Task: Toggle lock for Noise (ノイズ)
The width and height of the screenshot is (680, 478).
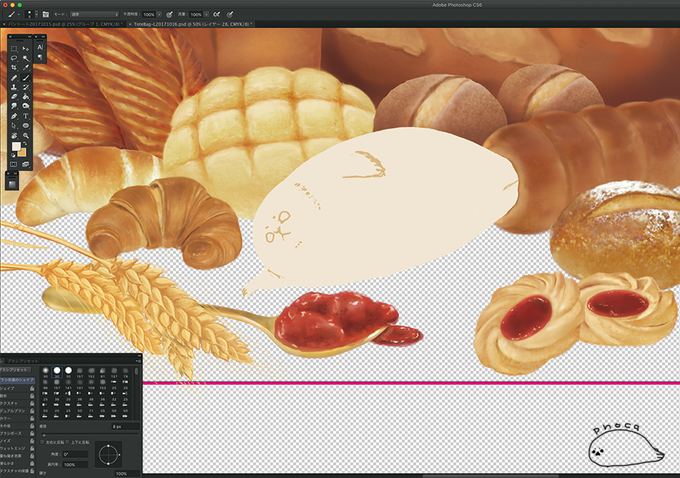Action: [32, 441]
